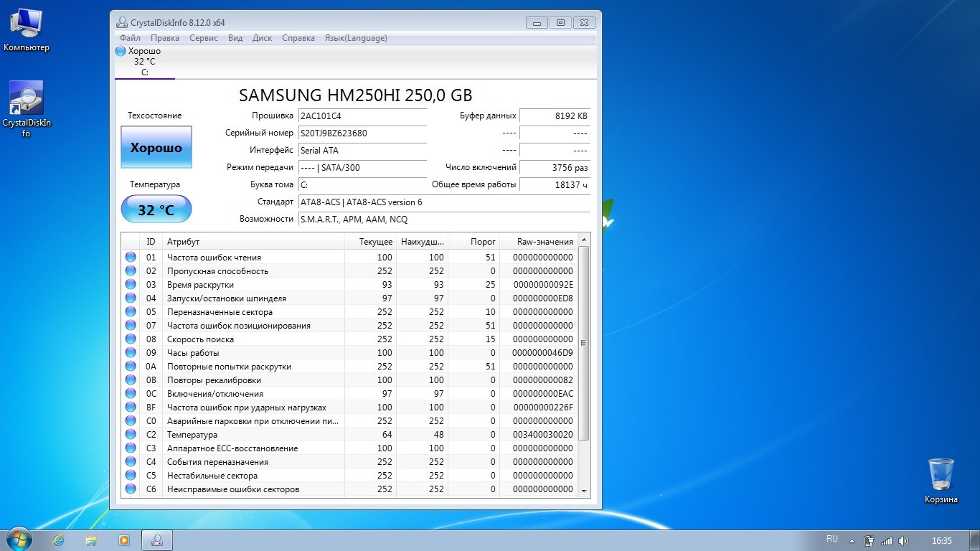The image size is (980, 551).
Task: Open the Диск menu
Action: tap(263, 38)
